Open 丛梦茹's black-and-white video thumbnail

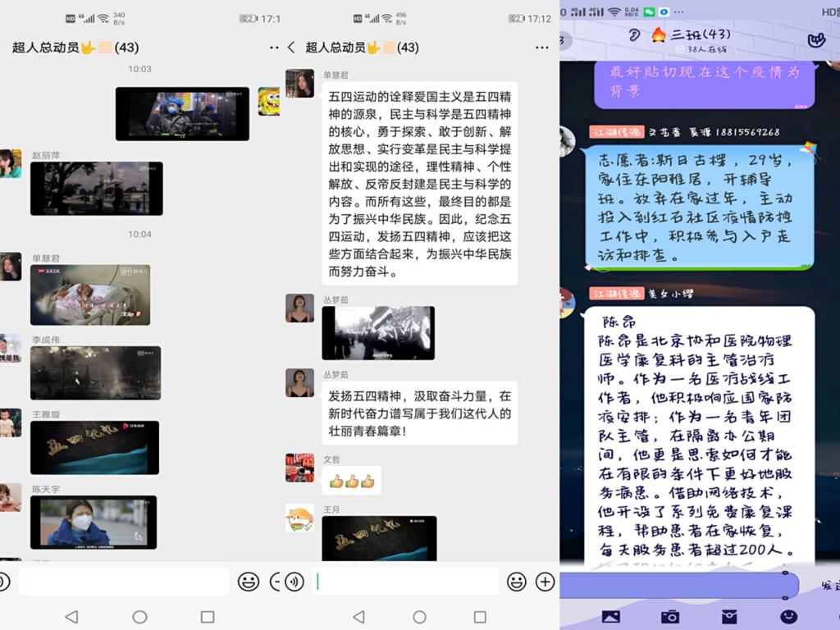[378, 333]
